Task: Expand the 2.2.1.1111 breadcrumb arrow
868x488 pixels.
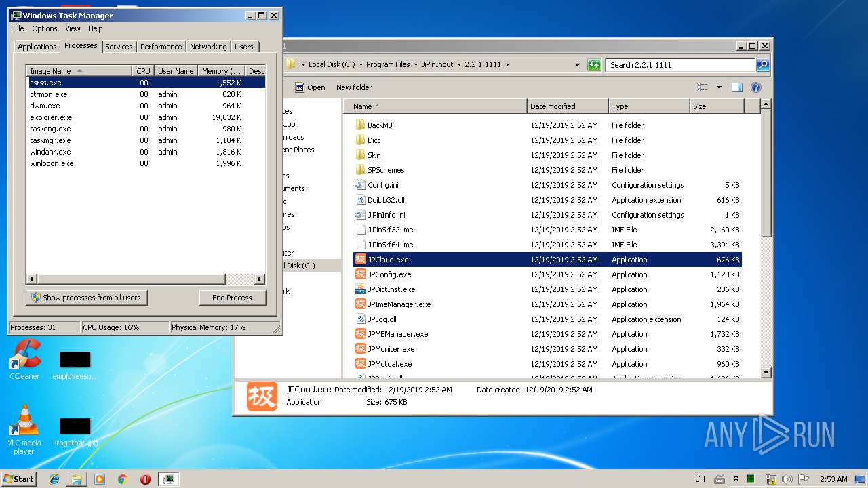Action: (507, 65)
